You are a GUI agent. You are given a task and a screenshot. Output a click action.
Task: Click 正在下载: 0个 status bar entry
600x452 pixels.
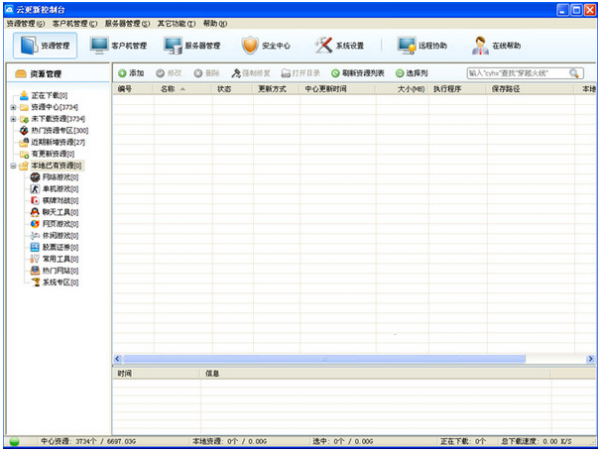(x=463, y=442)
